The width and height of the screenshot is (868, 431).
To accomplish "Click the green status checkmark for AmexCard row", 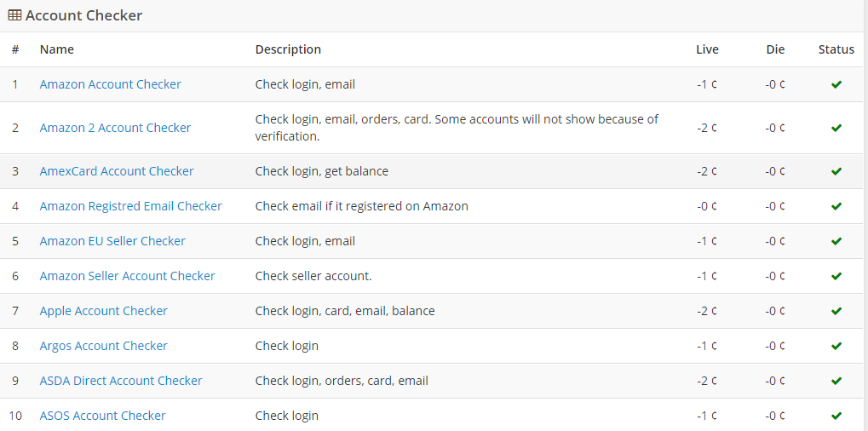I will [x=836, y=171].
